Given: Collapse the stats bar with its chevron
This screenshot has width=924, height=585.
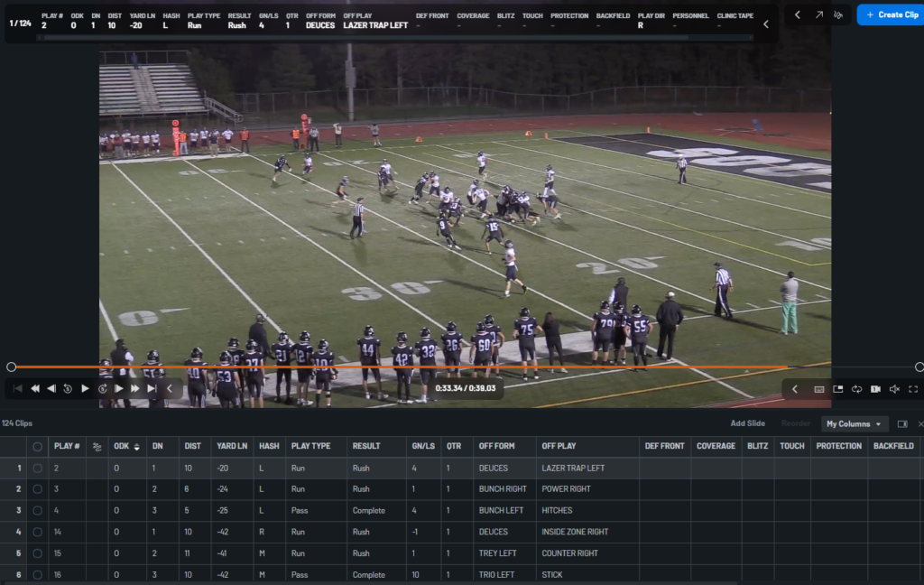Looking at the screenshot, I should pos(766,23).
